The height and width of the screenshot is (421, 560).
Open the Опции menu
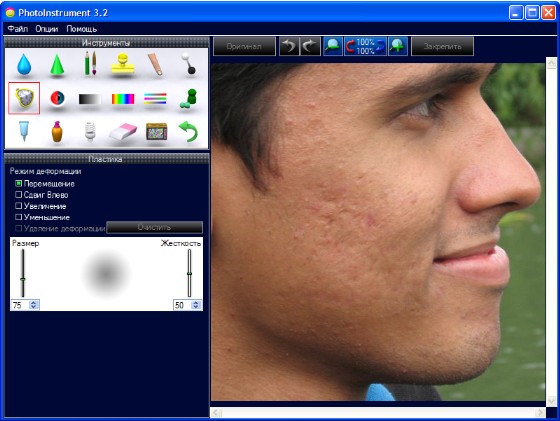point(47,29)
